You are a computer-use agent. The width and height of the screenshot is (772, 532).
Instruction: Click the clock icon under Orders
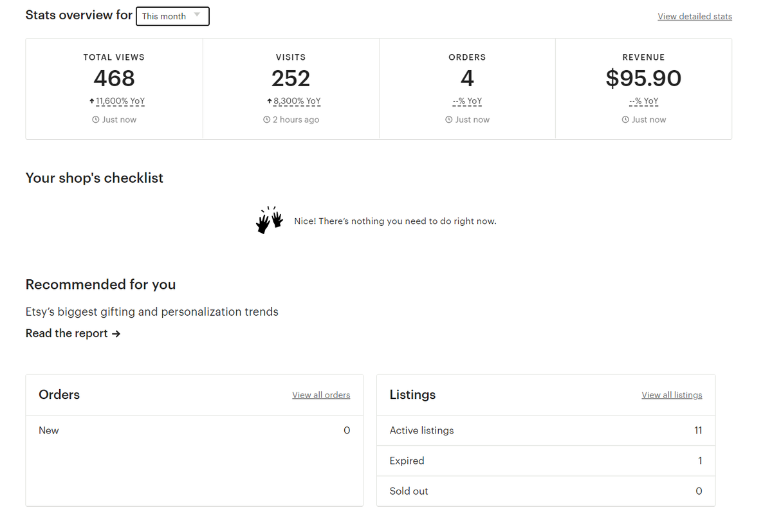448,120
